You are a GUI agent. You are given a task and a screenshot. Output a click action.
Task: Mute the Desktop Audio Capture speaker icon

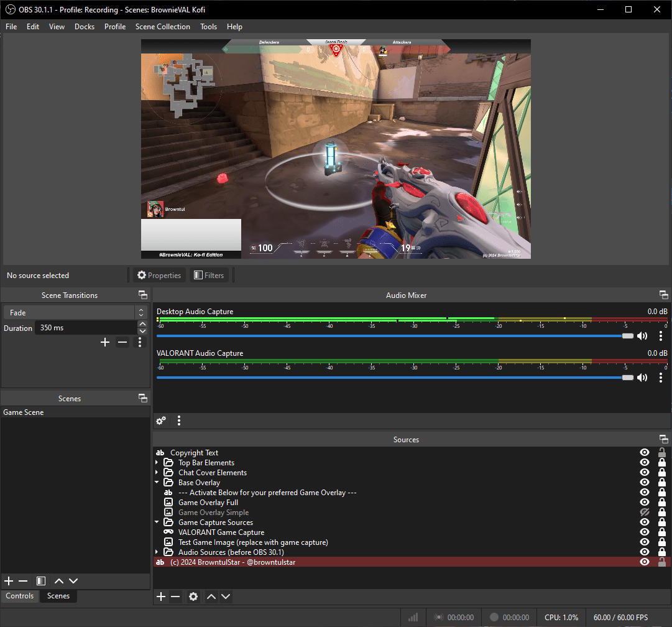click(x=642, y=336)
